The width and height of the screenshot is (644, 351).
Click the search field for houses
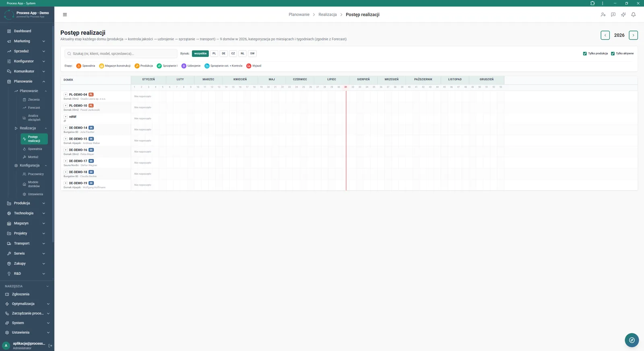tap(121, 54)
